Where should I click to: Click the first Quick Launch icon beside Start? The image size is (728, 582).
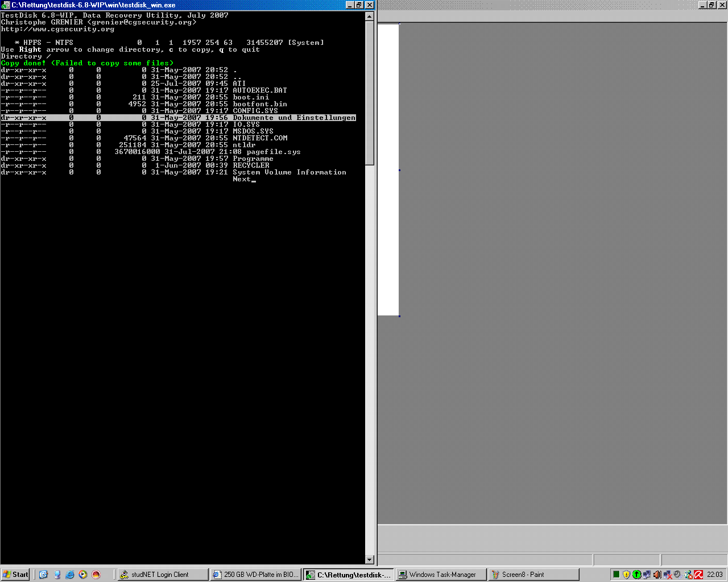tap(44, 575)
